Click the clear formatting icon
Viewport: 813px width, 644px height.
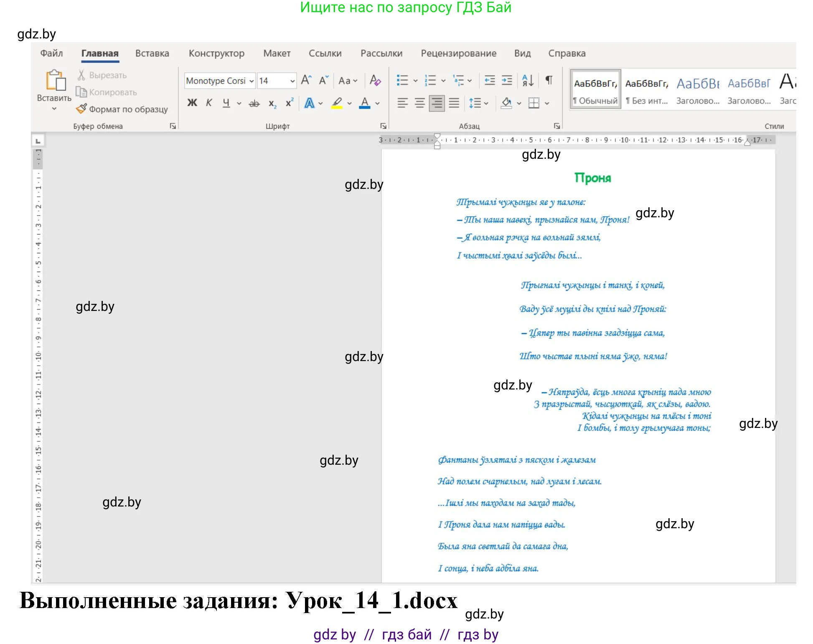(x=375, y=80)
